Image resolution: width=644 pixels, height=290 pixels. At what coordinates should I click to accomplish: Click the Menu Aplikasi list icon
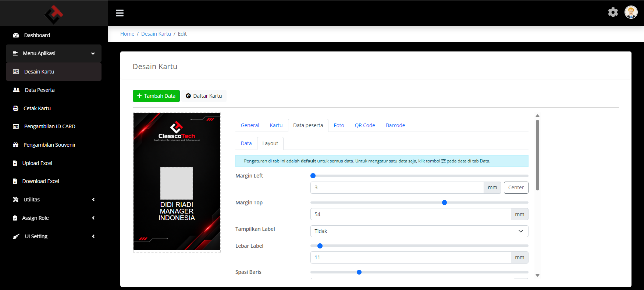(15, 53)
